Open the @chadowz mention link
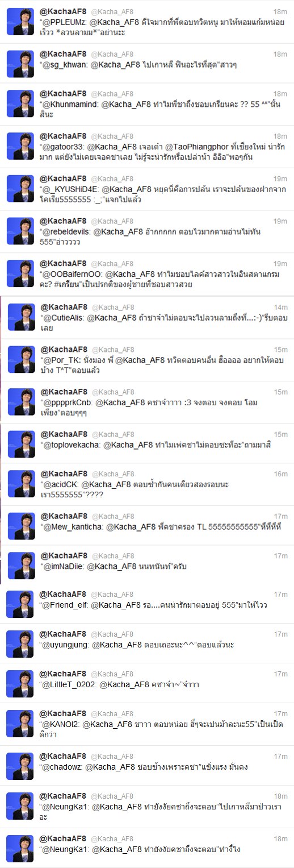The height and width of the screenshot is (868, 294). pyautogui.click(x=65, y=767)
